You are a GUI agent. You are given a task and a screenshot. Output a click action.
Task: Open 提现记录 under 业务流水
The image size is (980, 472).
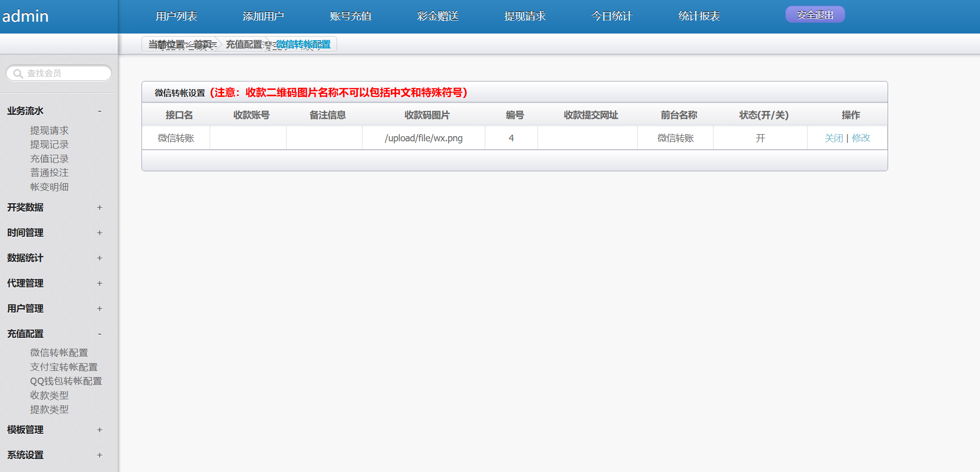click(49, 144)
